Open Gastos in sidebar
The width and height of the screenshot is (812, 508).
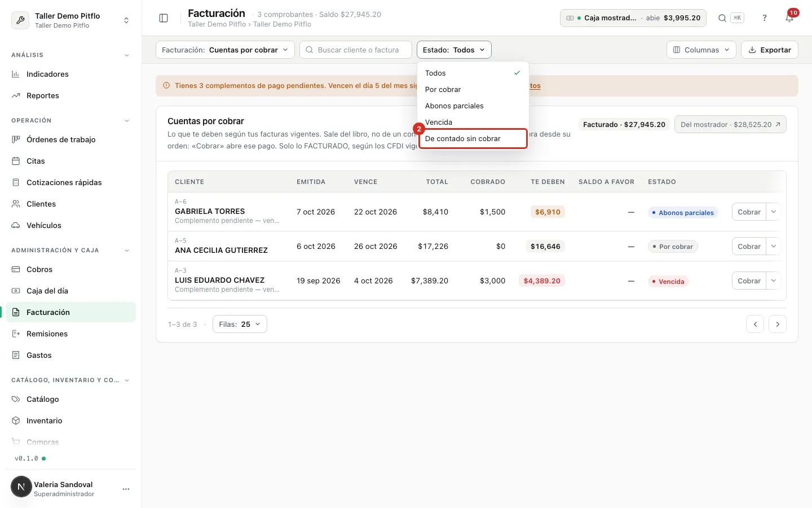(x=70, y=355)
